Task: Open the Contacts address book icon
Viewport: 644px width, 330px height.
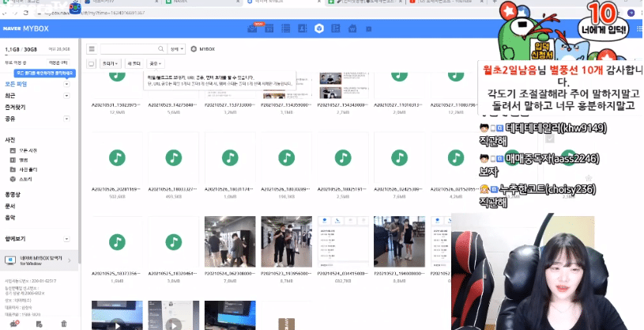Action: (x=303, y=28)
